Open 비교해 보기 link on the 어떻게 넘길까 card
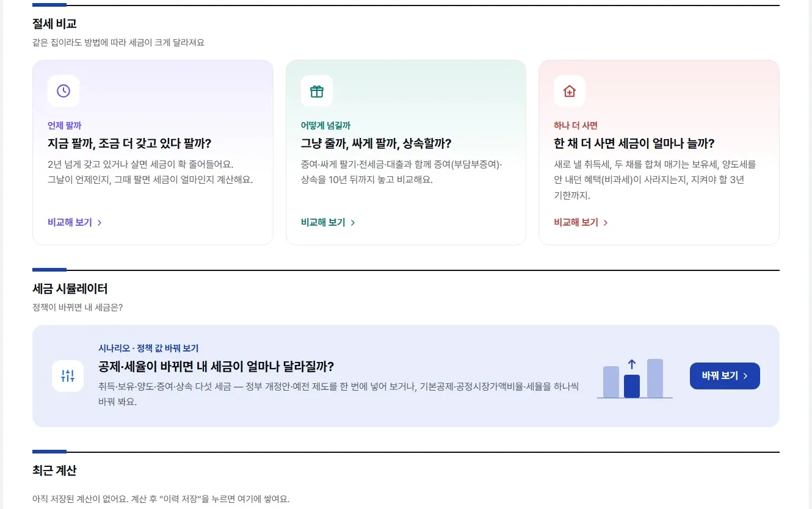812x509 pixels. [328, 222]
